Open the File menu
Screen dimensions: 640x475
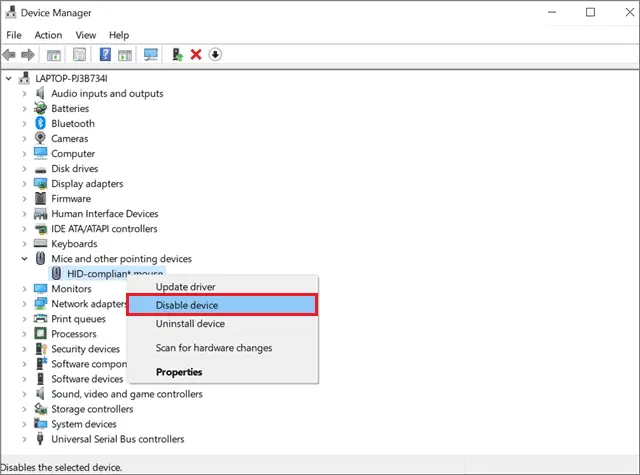[14, 35]
